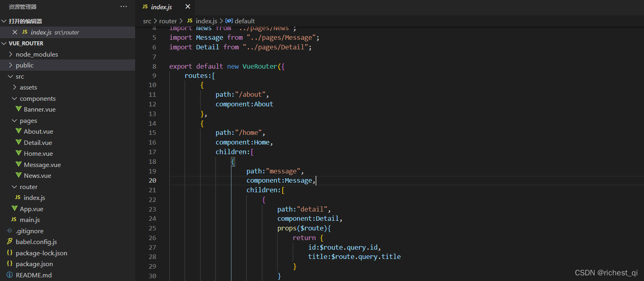This screenshot has width=644, height=281.
Task: Select the index.js editor tab
Action: coord(166,7)
